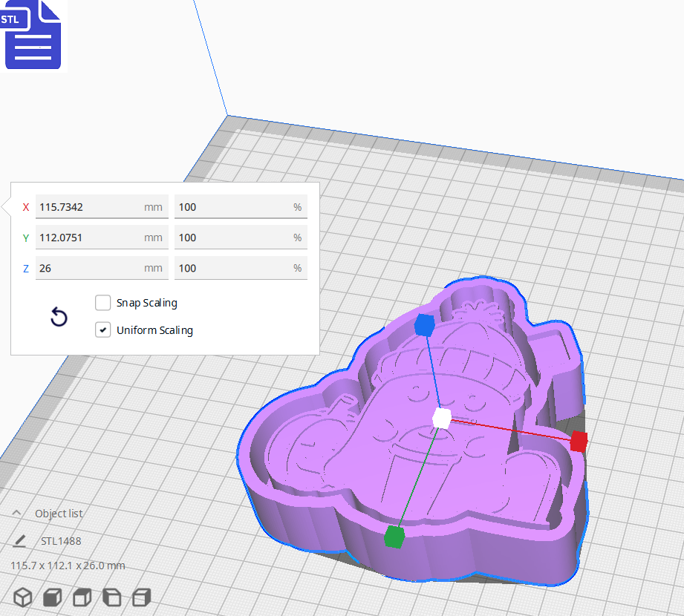The image size is (684, 616).
Task: Open the STL file thumbnail in top-left corner
Action: pos(33,36)
